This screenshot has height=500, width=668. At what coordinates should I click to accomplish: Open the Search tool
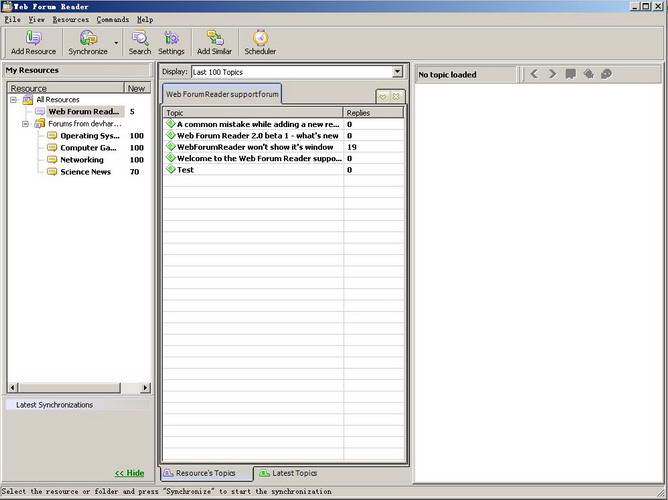coord(140,43)
